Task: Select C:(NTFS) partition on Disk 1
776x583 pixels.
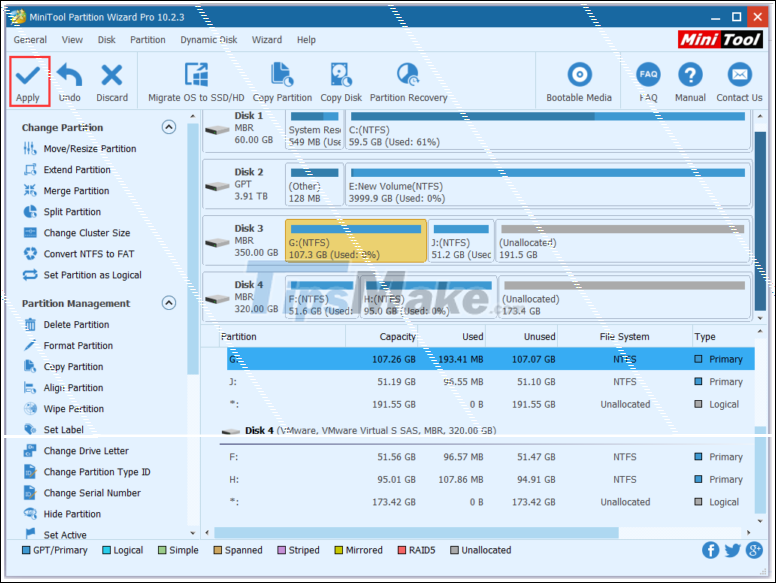Action: 547,130
